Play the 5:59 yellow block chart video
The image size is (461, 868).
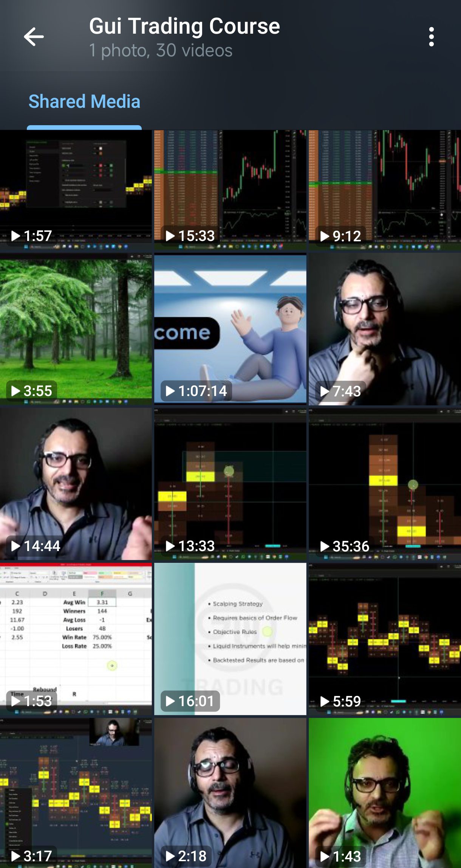point(385,638)
